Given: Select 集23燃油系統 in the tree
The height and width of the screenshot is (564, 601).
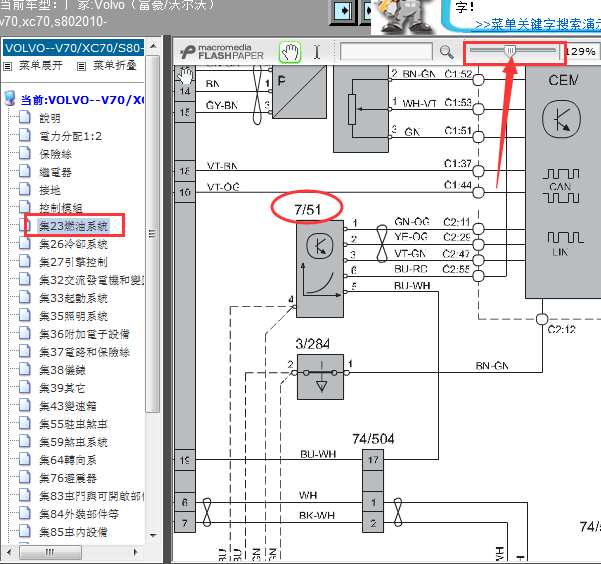Looking at the screenshot, I should (x=74, y=226).
